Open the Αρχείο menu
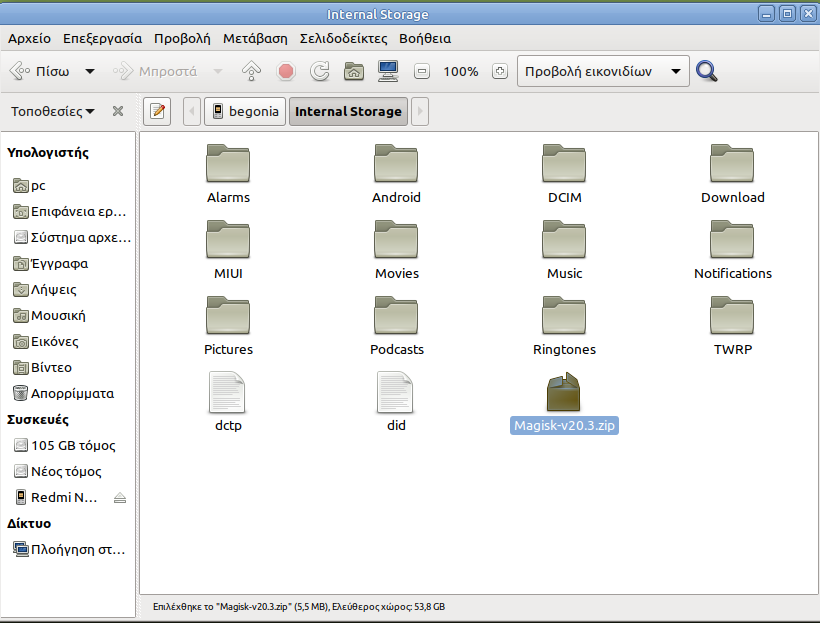Image resolution: width=820 pixels, height=623 pixels. pyautogui.click(x=29, y=39)
